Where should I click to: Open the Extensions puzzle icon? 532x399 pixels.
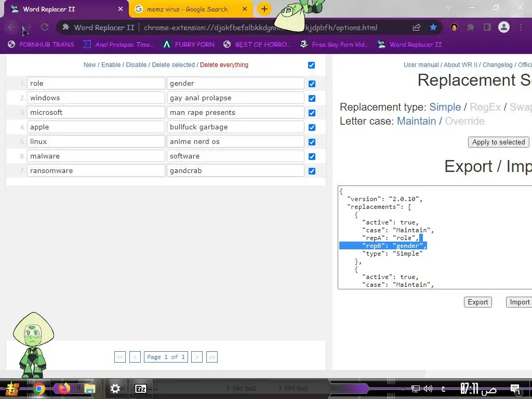[x=471, y=28]
